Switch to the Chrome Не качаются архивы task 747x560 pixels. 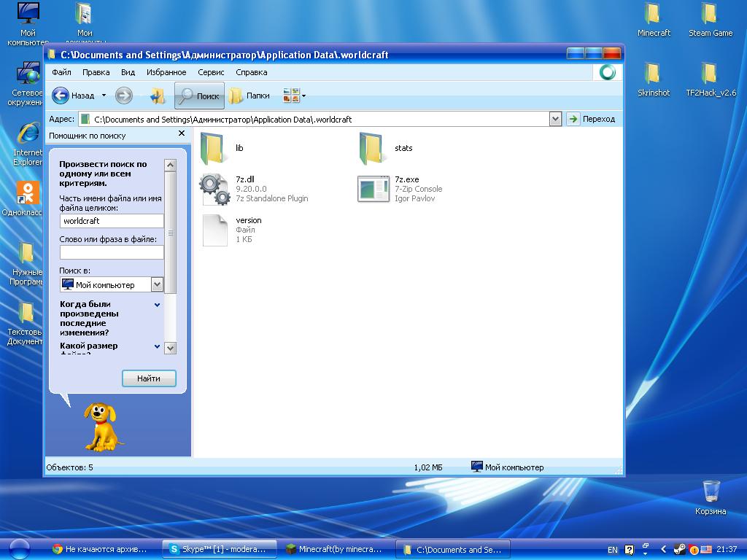pyautogui.click(x=100, y=549)
